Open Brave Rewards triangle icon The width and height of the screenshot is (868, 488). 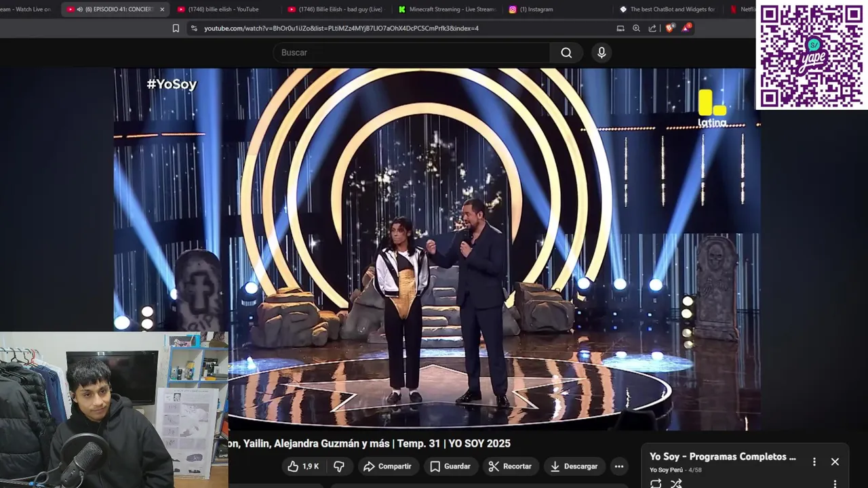pos(686,28)
